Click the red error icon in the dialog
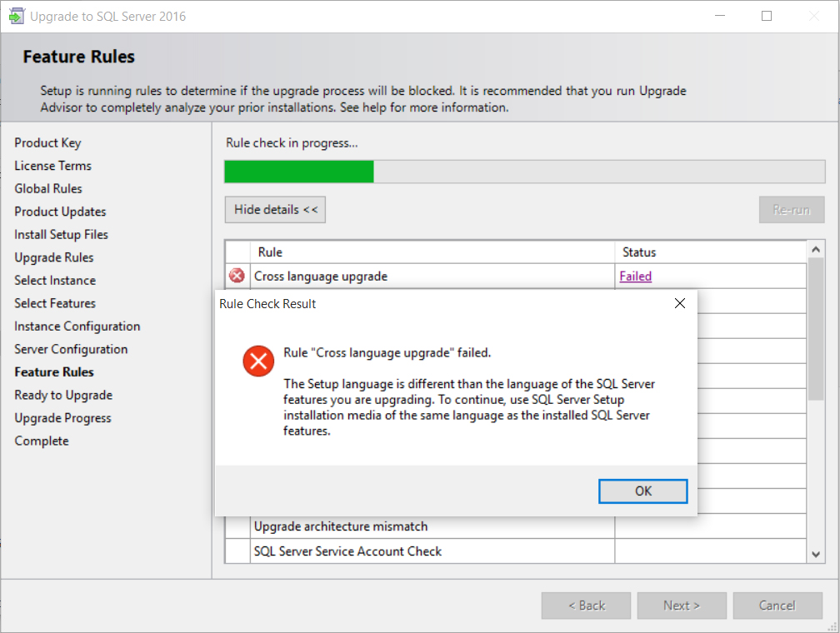Screen dimensions: 840x633 tap(258, 361)
